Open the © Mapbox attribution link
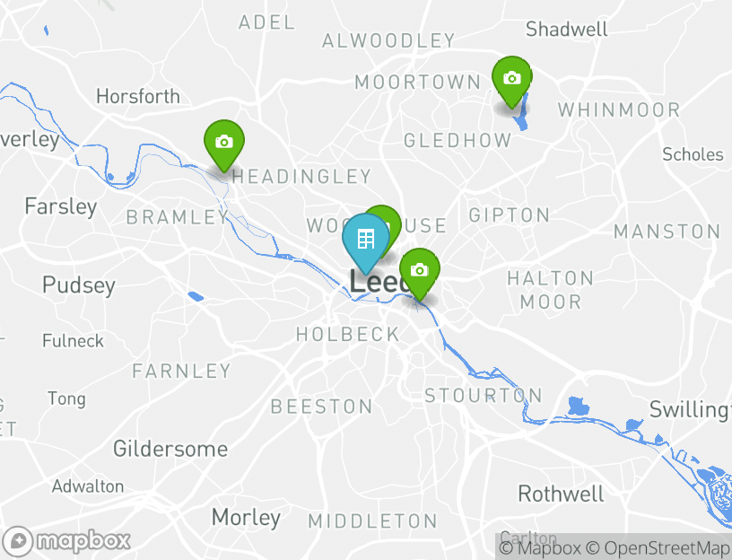Viewport: 732px width, 560px height. (x=540, y=547)
